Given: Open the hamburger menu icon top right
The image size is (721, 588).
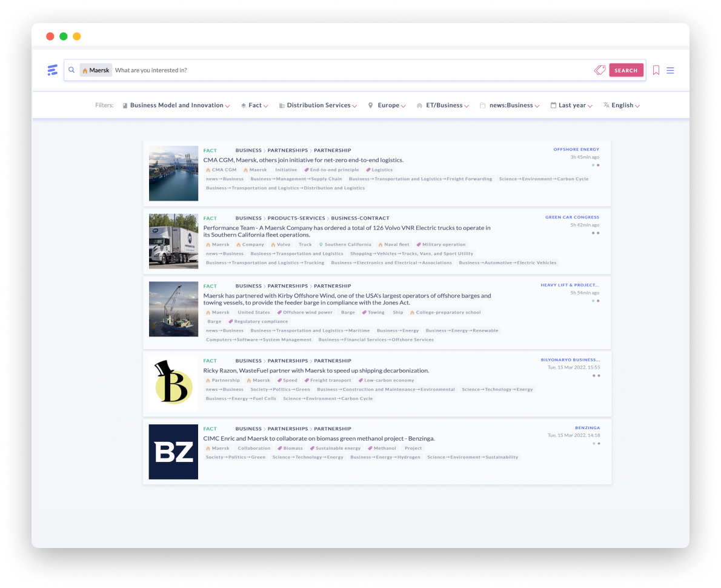Looking at the screenshot, I should click(x=670, y=70).
